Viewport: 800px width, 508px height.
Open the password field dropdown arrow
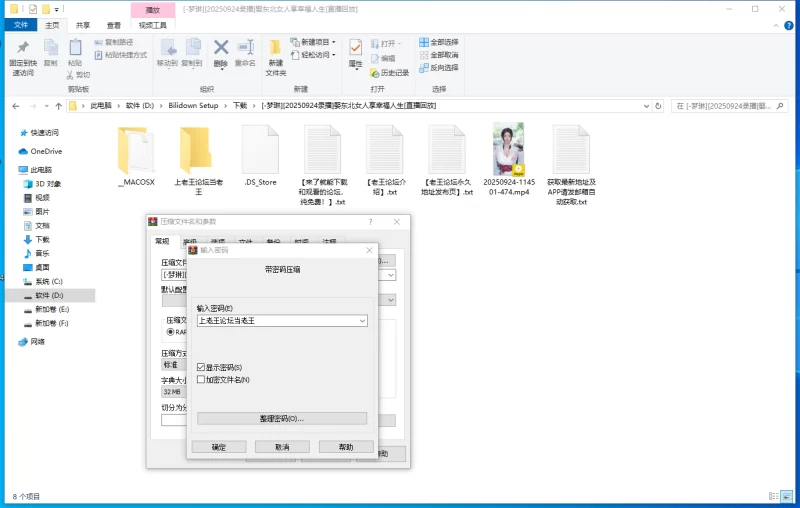click(362, 321)
